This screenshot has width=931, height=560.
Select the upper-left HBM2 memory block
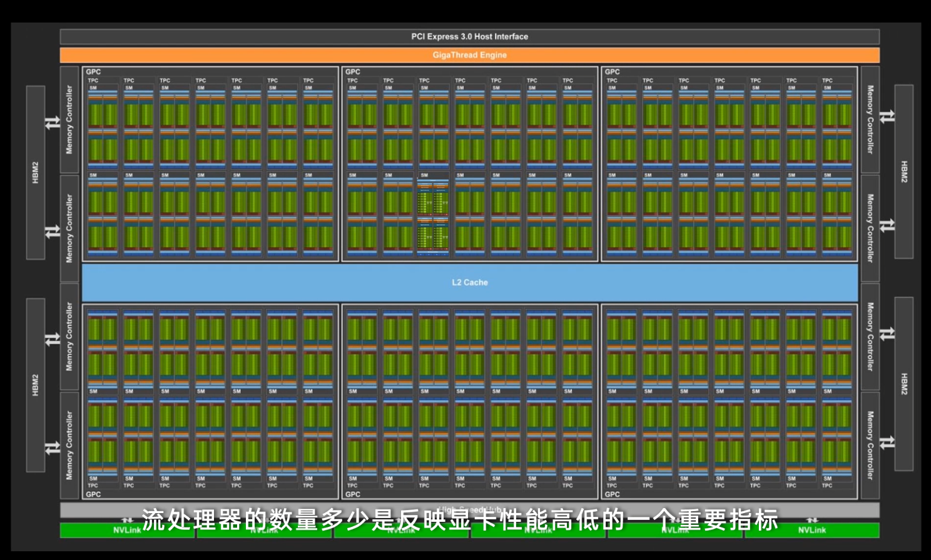36,172
